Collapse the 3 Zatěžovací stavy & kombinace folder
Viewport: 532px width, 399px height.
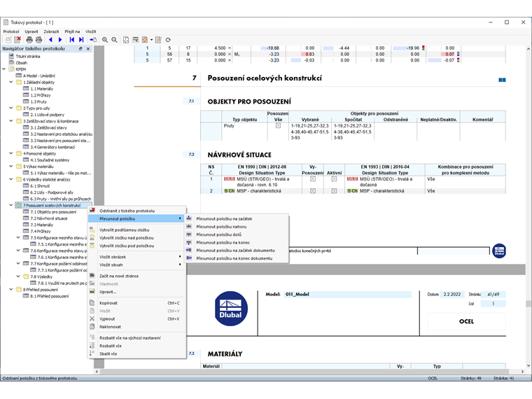[x=11, y=121]
